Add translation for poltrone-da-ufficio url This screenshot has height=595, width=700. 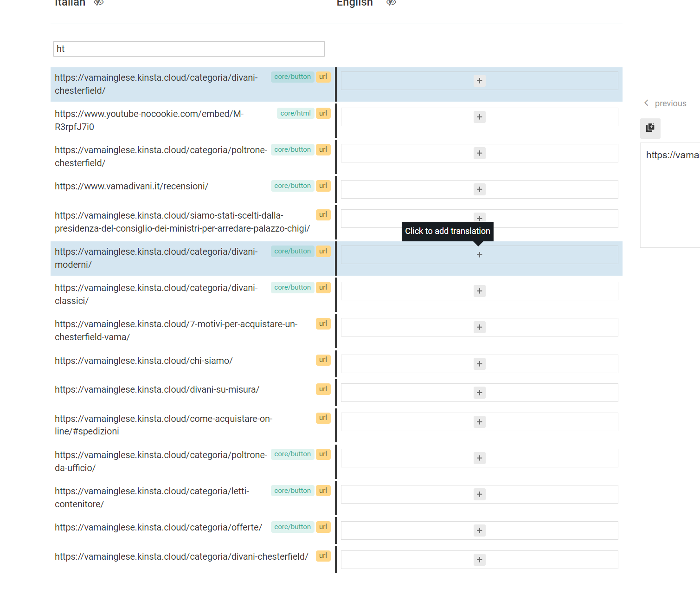pos(480,458)
